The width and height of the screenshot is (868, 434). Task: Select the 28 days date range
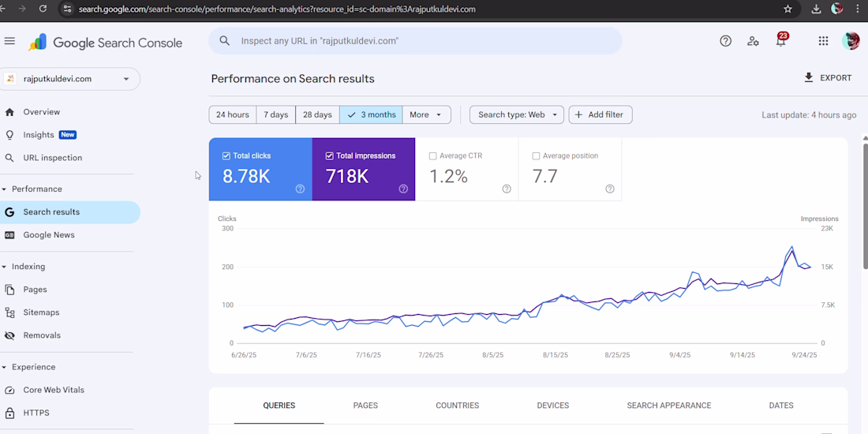317,114
